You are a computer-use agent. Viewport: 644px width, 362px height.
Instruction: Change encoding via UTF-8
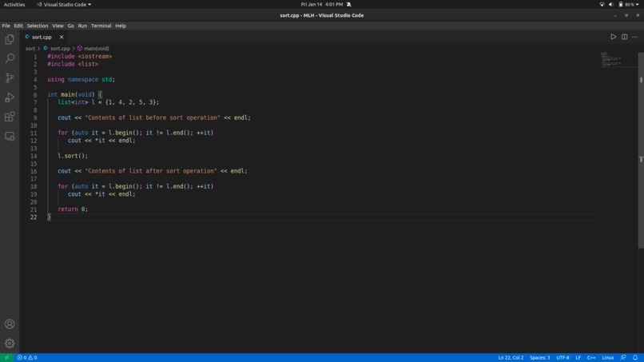(563, 357)
